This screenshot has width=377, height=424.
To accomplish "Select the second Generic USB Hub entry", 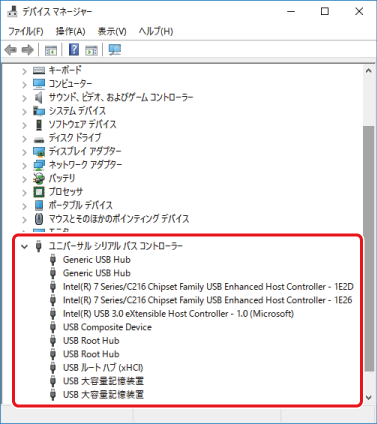I will [97, 273].
